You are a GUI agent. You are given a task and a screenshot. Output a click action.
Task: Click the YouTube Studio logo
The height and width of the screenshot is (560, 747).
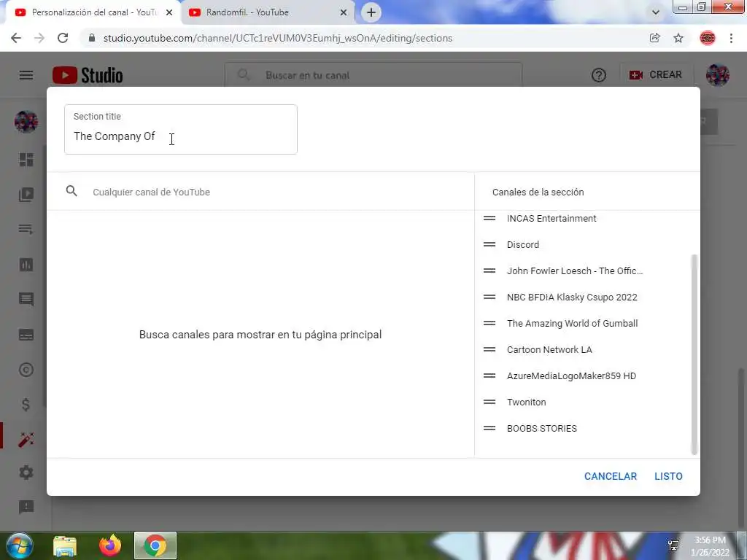(88, 75)
